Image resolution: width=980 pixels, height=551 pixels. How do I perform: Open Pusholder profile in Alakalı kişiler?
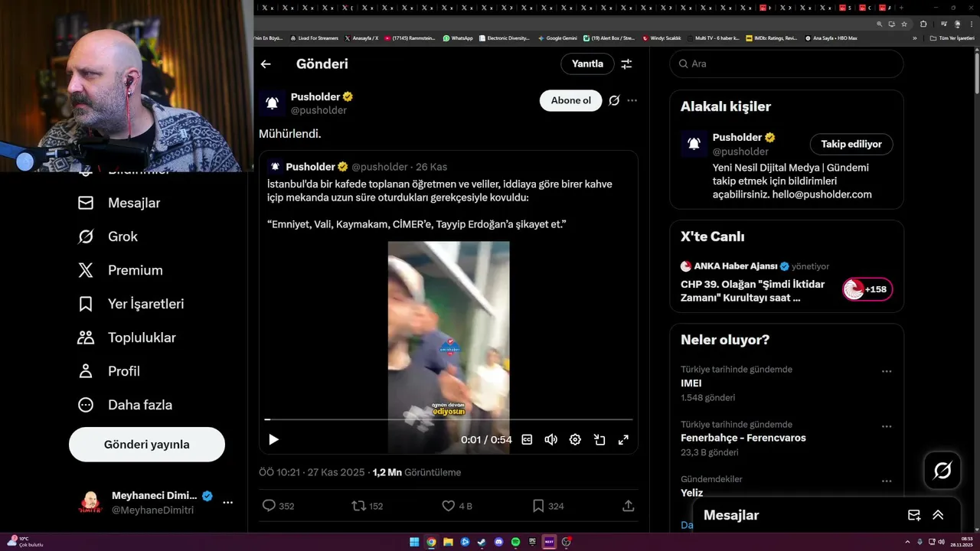[737, 138]
